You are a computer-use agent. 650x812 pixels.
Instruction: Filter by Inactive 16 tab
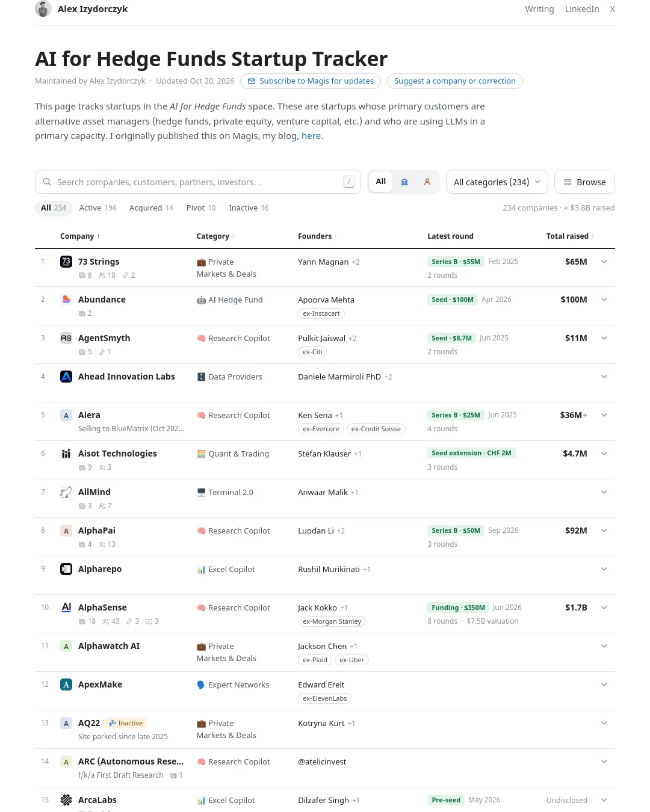(249, 208)
